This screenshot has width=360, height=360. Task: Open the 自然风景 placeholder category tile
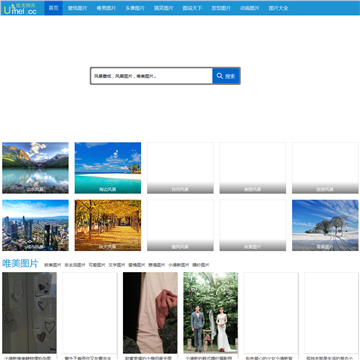(x=180, y=168)
